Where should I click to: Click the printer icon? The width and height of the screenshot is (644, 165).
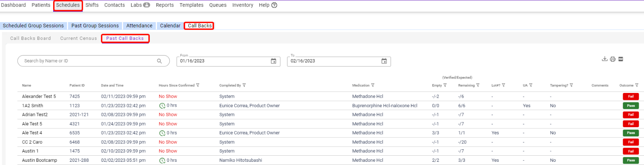[x=613, y=59]
